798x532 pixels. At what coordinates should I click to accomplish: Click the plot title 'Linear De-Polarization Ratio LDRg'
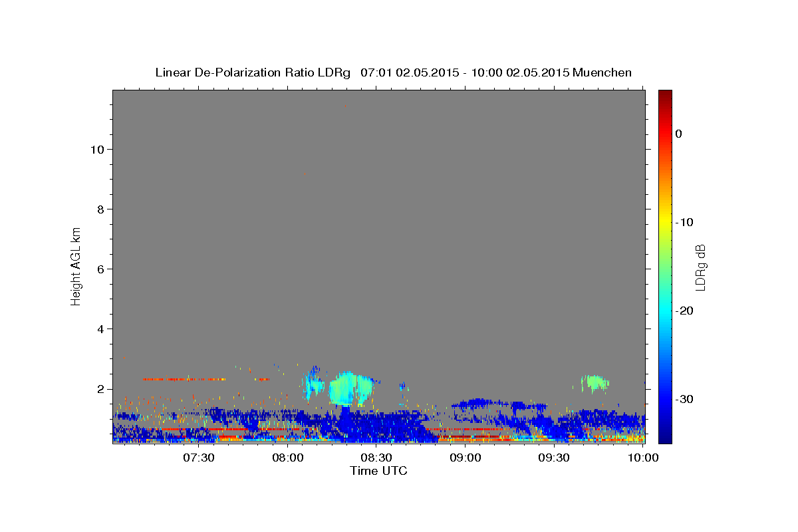[x=253, y=72]
